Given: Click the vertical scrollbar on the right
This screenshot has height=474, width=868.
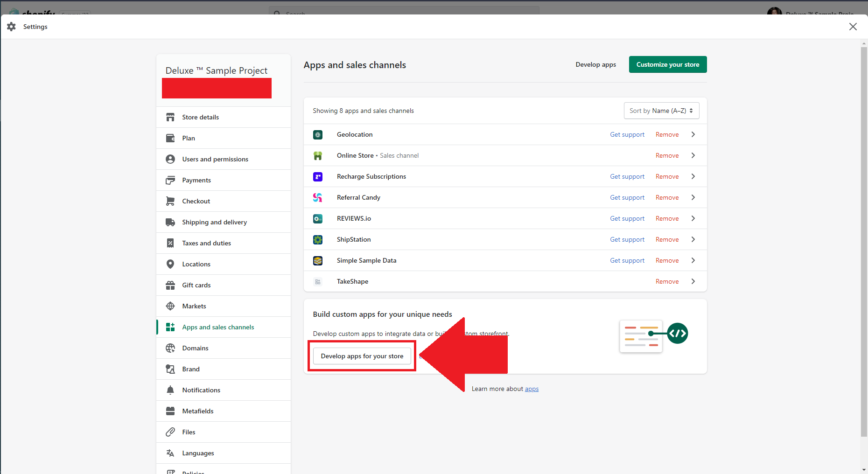Looking at the screenshot, I should click(864, 242).
